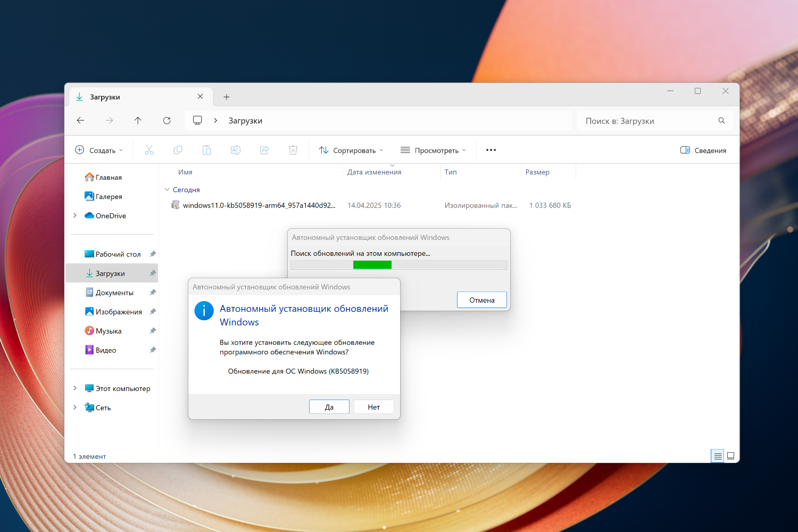
Task: Sort files by Дата изменения column
Action: point(375,172)
